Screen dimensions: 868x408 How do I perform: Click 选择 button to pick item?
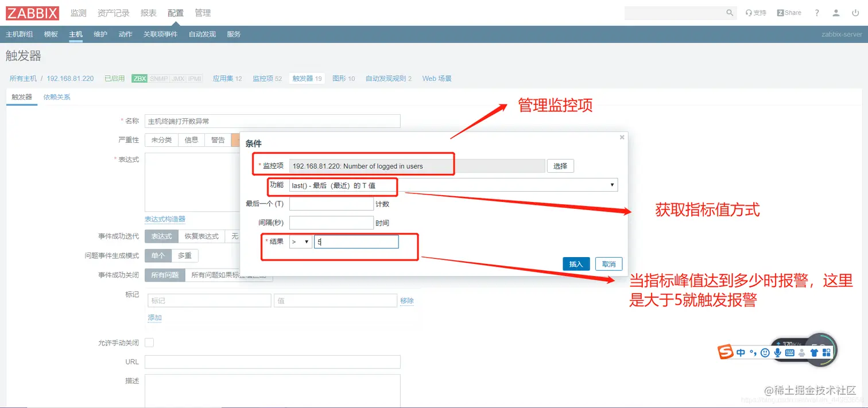(560, 166)
